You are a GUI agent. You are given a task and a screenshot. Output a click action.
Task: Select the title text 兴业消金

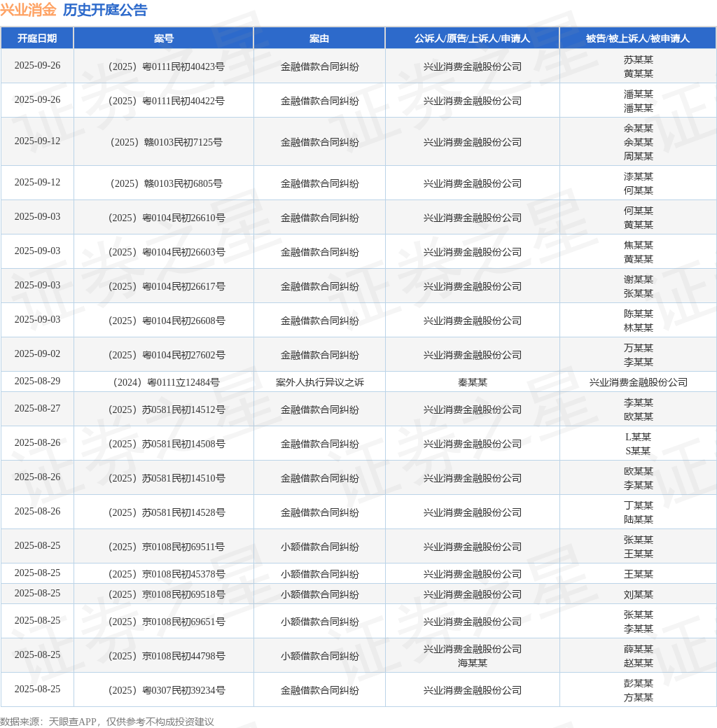pos(28,10)
